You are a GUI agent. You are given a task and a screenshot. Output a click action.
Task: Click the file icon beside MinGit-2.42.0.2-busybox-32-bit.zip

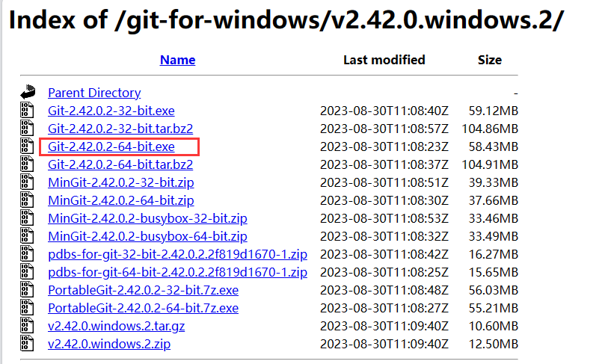(x=27, y=218)
